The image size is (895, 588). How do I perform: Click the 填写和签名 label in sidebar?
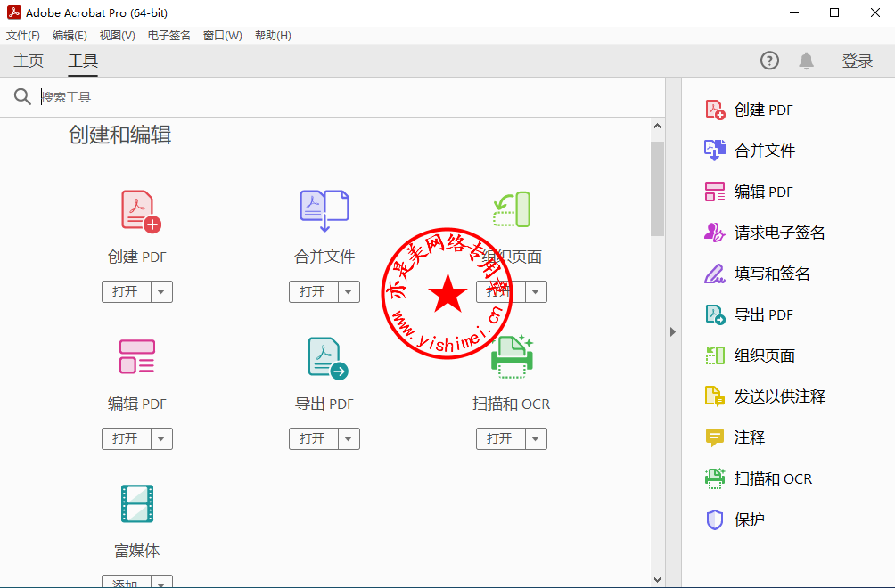(772, 274)
